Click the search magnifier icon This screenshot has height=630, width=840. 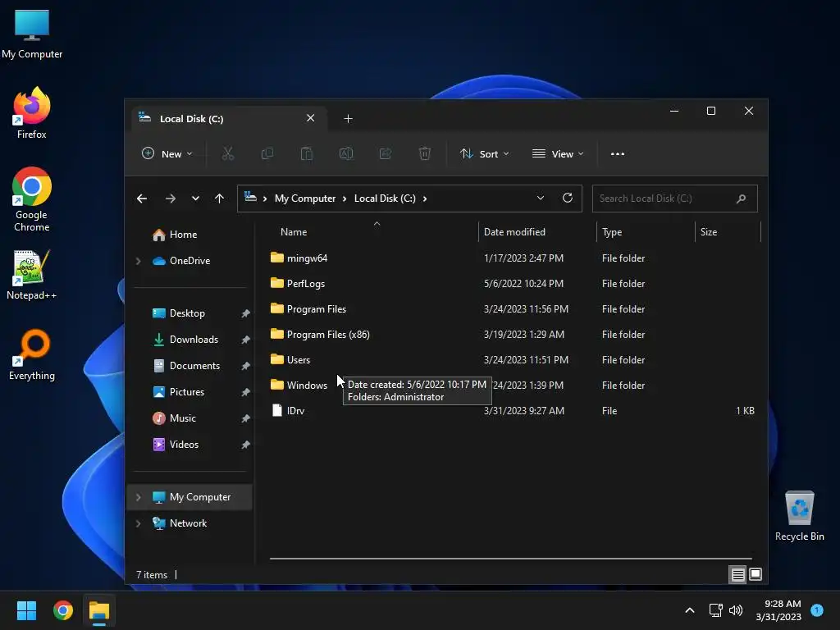742,199
